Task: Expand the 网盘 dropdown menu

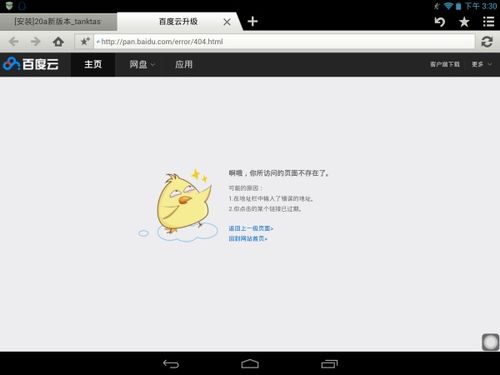Action: point(142,64)
